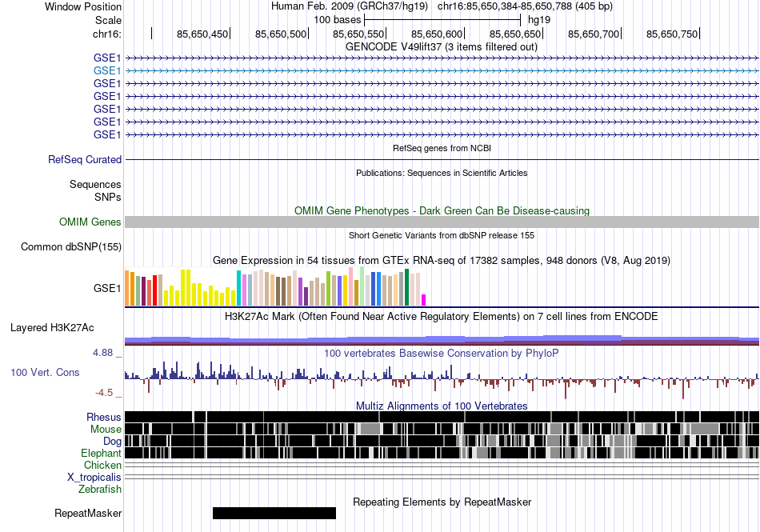Open 100 vertebrates Basewise Conservation title
Image resolution: width=760 pixels, height=532 pixels.
click(x=441, y=354)
